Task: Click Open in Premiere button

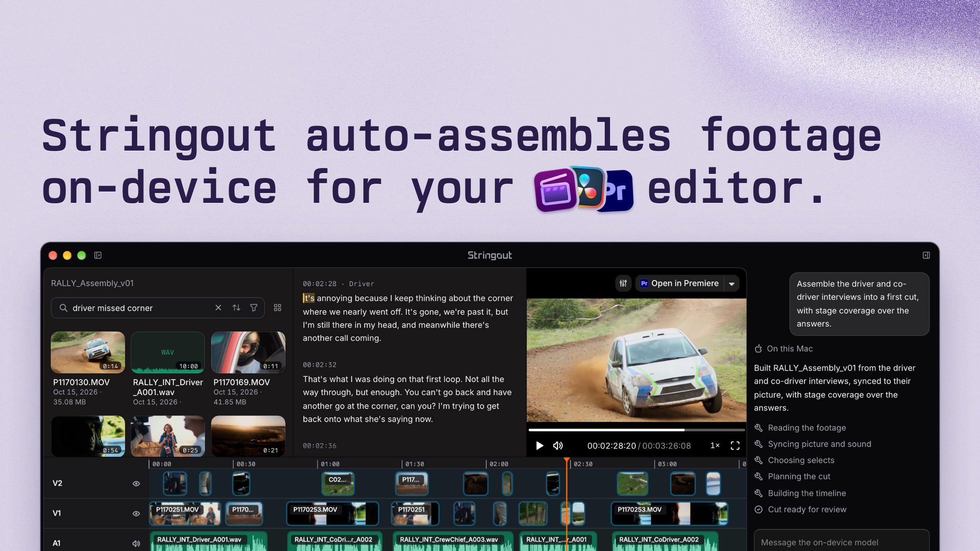Action: click(680, 283)
